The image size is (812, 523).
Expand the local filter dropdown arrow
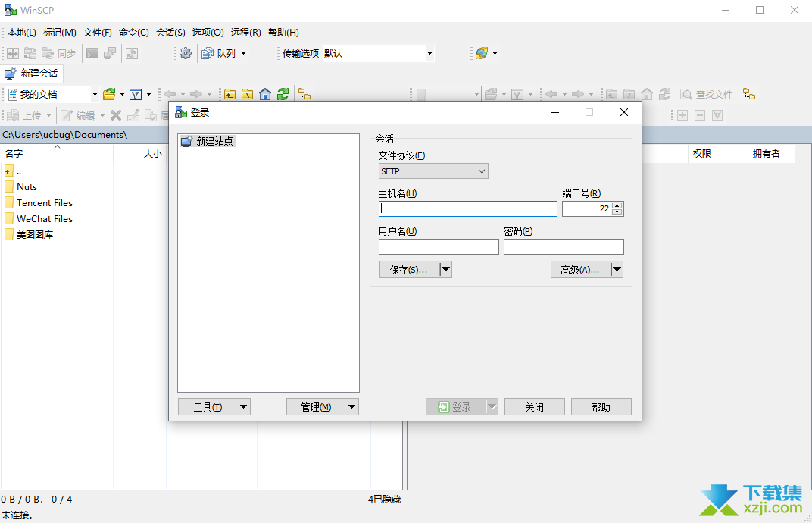pyautogui.click(x=148, y=94)
